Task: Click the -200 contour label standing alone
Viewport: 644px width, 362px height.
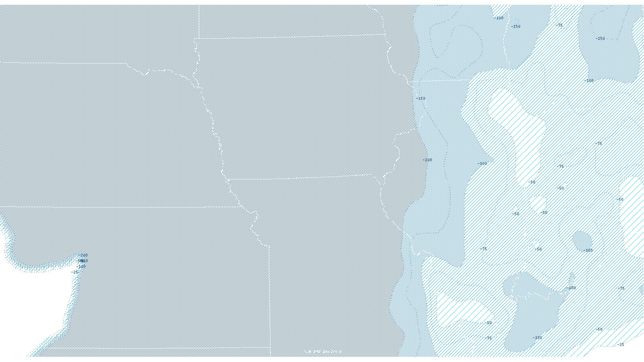Action: tap(427, 160)
